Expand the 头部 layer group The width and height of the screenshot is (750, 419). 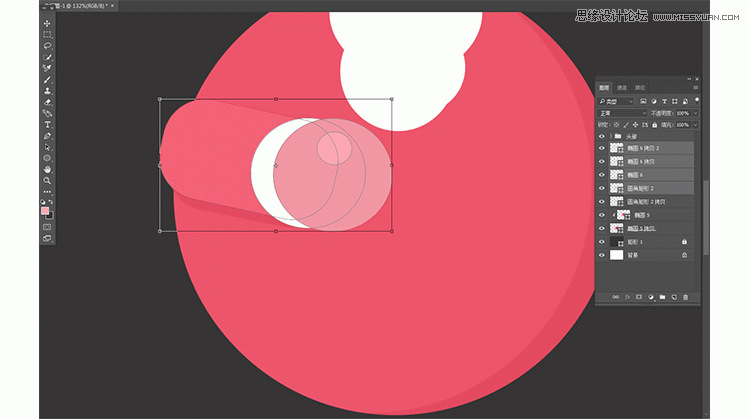[610, 136]
